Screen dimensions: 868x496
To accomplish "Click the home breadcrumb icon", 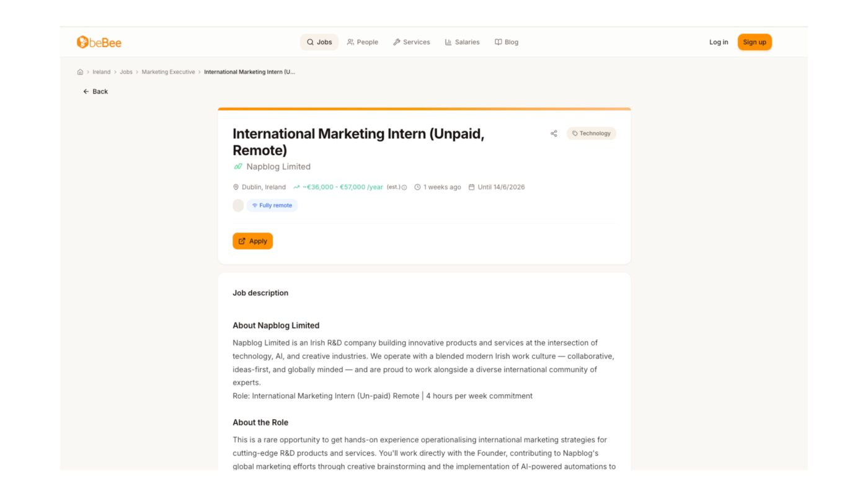I will pos(80,72).
